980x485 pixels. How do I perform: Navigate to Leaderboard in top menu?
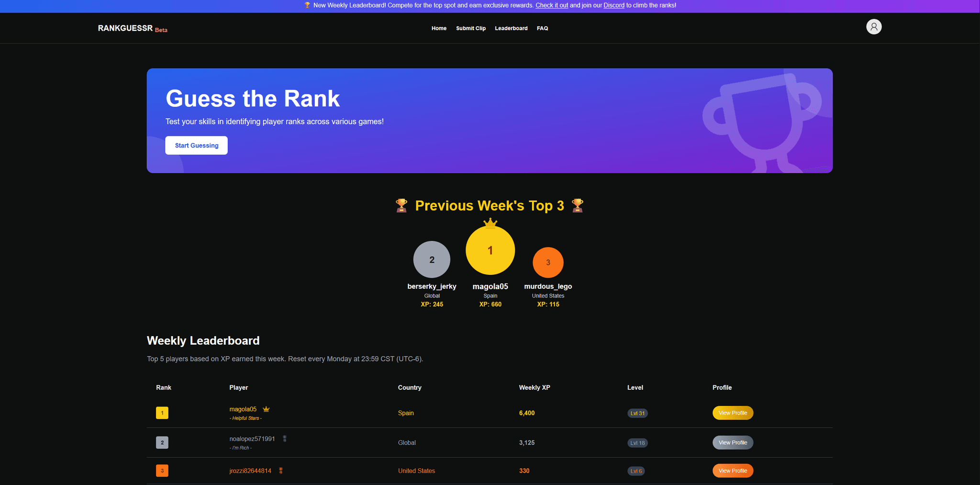point(511,28)
